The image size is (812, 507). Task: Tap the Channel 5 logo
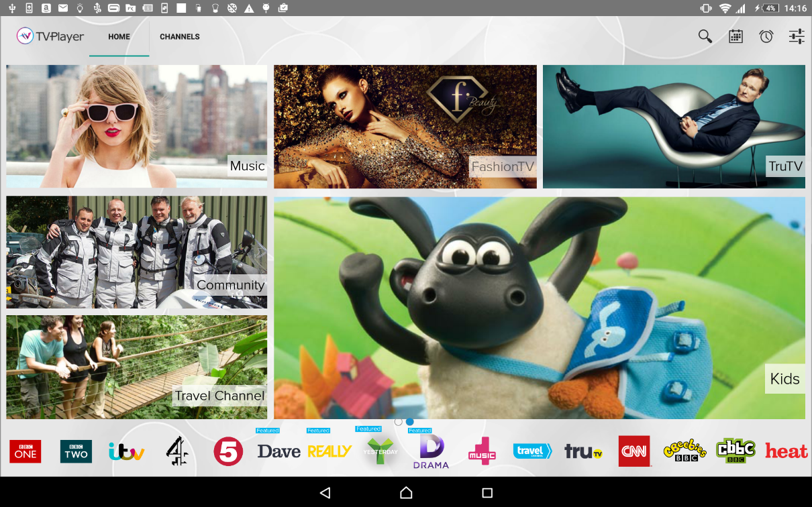tap(228, 451)
